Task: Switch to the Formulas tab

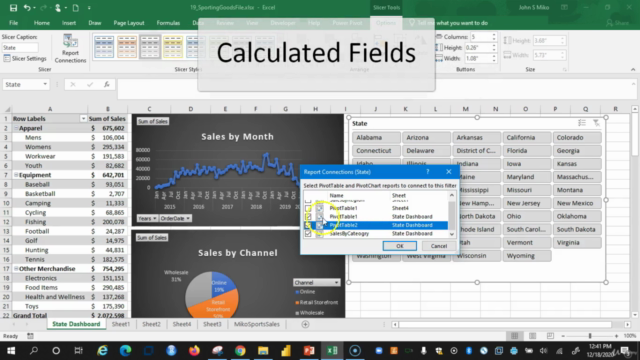Action: (168, 23)
